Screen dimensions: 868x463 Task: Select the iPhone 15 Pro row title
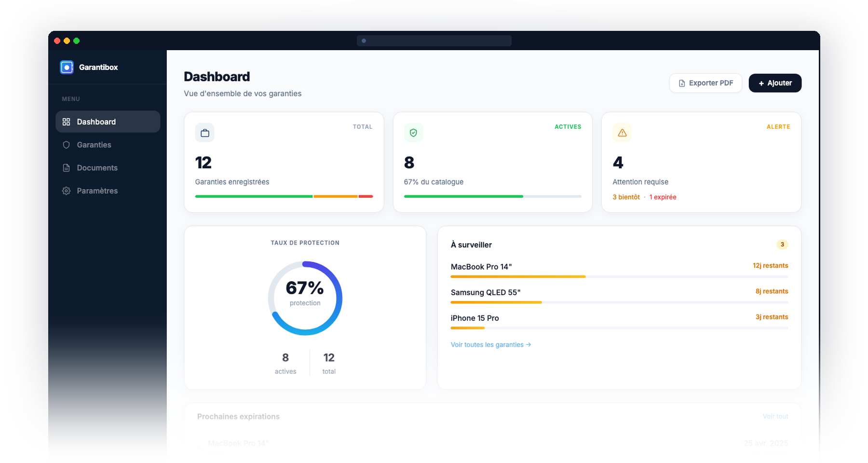[475, 318]
